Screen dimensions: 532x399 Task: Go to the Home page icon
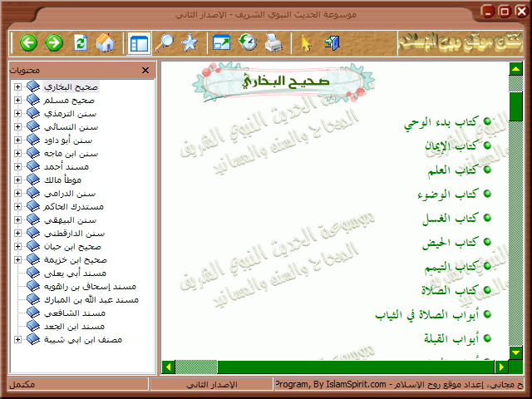106,42
